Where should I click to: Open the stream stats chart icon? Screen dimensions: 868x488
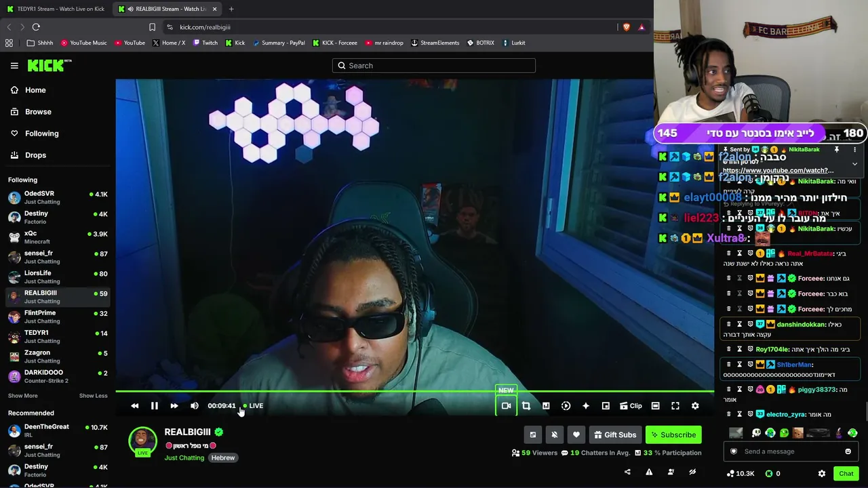(x=546, y=406)
